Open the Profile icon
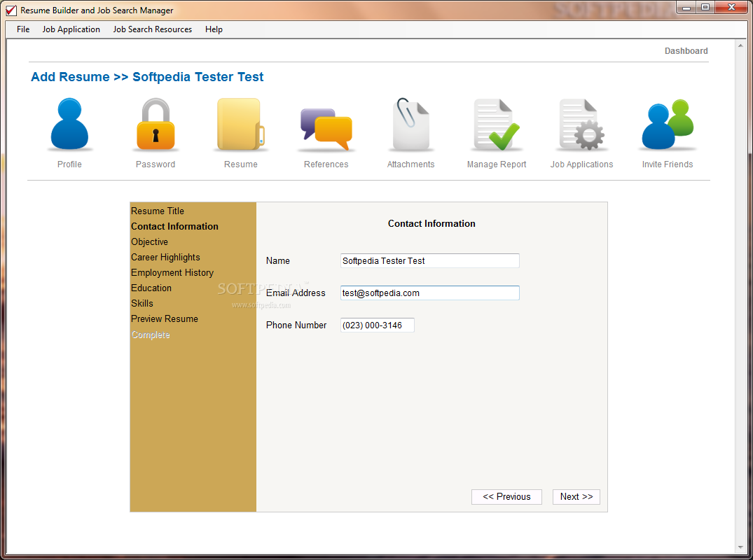 [x=69, y=125]
